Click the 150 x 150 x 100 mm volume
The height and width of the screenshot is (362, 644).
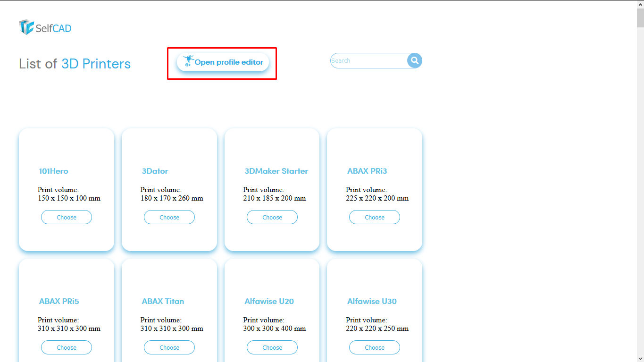69,198
